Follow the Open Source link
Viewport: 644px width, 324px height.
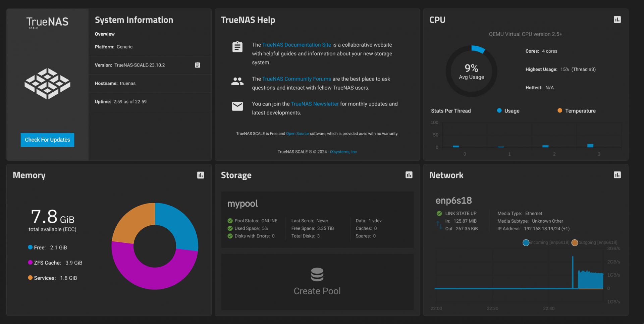point(298,134)
